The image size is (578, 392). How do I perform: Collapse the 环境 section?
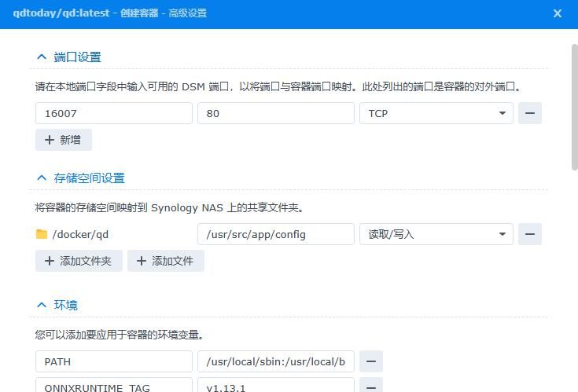click(42, 305)
